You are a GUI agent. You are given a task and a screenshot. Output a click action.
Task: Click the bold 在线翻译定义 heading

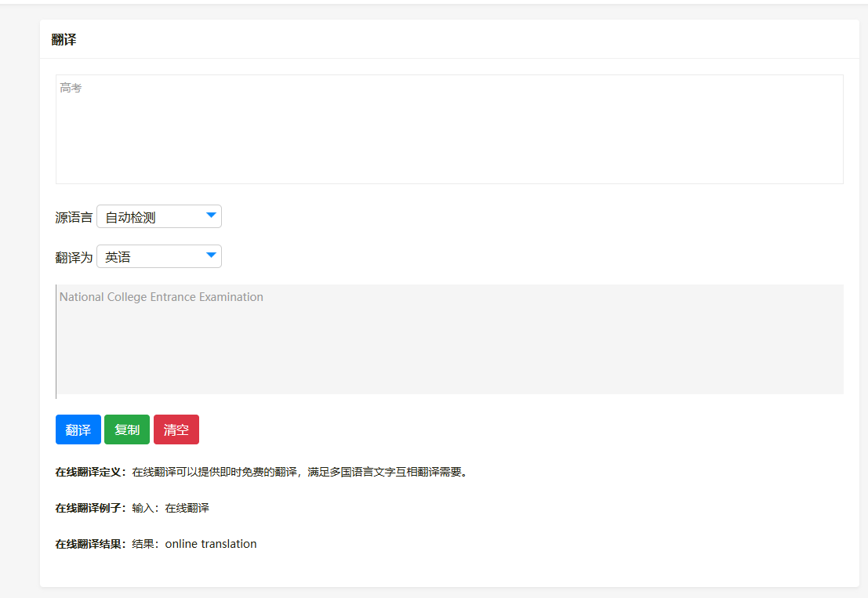pos(90,473)
